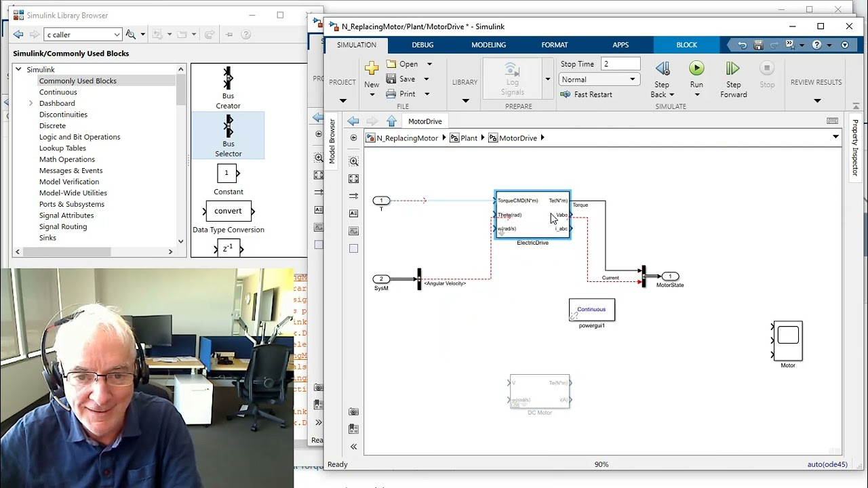Click the Library Browser back arrow
868x488 pixels.
click(18, 35)
